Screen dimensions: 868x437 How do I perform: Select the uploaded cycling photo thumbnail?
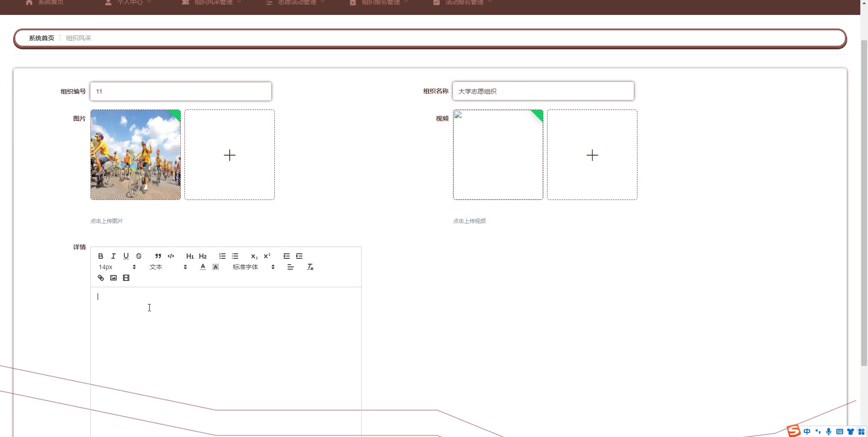[x=136, y=155]
